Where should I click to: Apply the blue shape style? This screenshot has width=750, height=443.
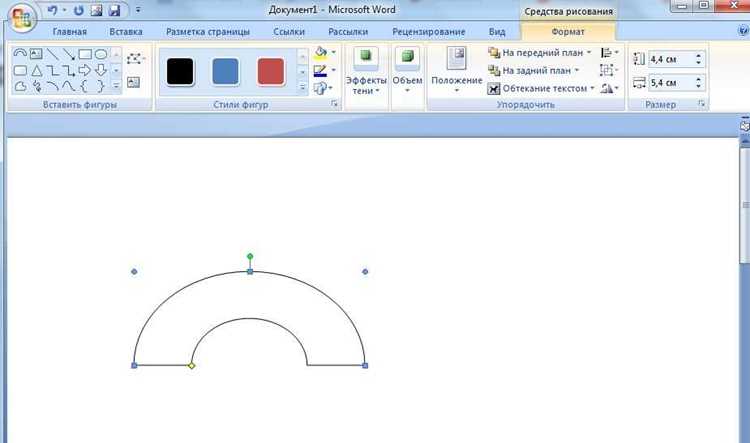(x=225, y=72)
